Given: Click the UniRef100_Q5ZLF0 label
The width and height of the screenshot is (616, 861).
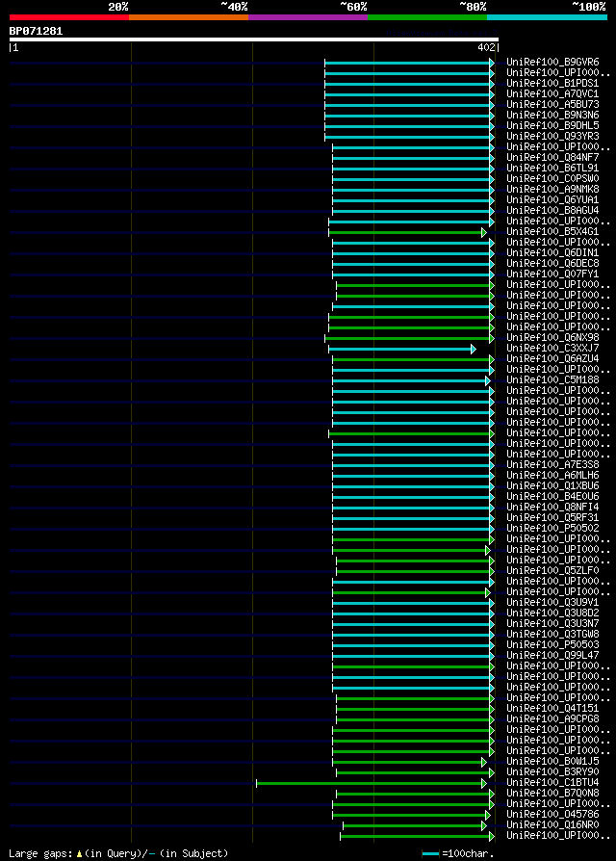Looking at the screenshot, I should (552, 571).
